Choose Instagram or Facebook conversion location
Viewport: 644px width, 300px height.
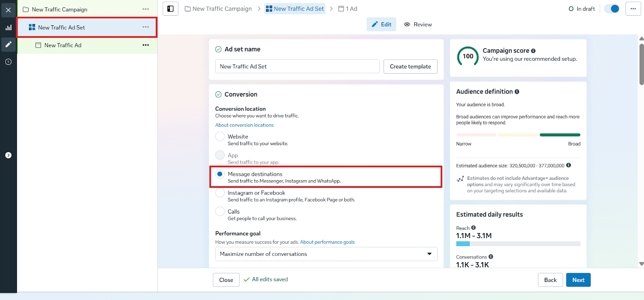pyautogui.click(x=220, y=193)
